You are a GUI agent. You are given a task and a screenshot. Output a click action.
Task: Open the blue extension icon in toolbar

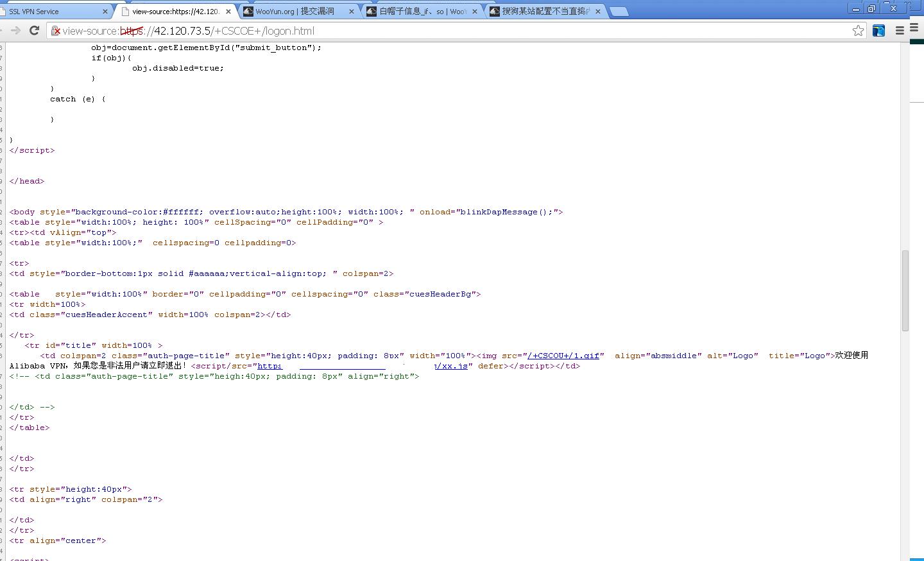coord(879,30)
